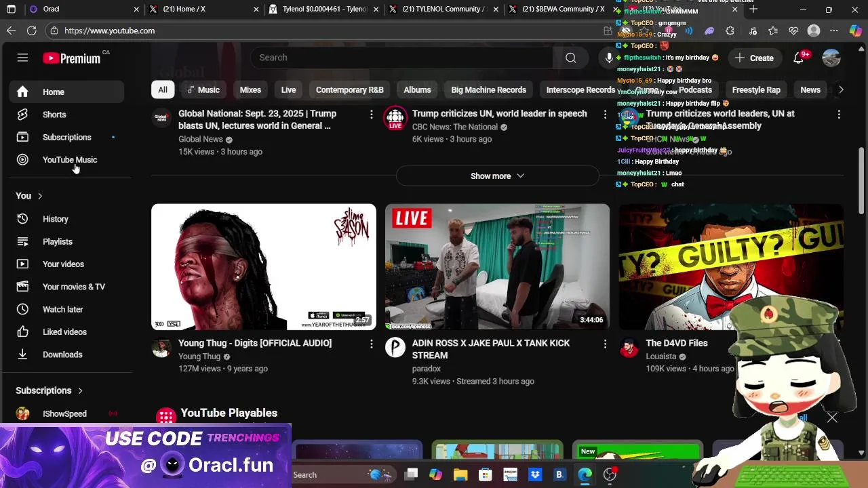Open The D4VD Files video title

click(x=677, y=344)
